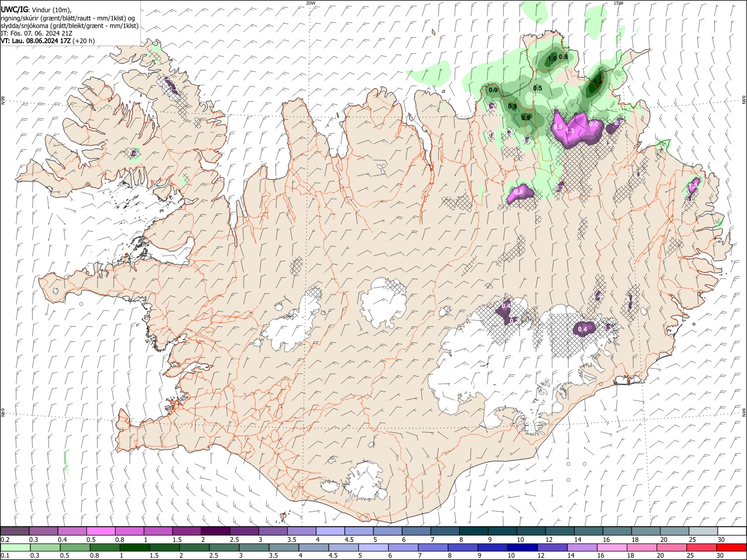Choose the 0.4–0.5 snow legend swatch in upper row
The width and height of the screenshot is (747, 560).
[x=72, y=531]
